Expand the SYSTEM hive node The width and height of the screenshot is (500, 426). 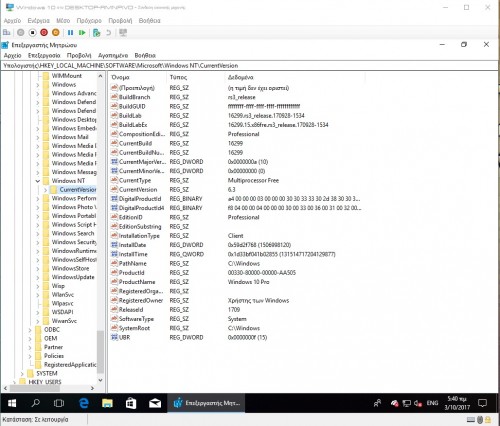pyautogui.click(x=22, y=373)
